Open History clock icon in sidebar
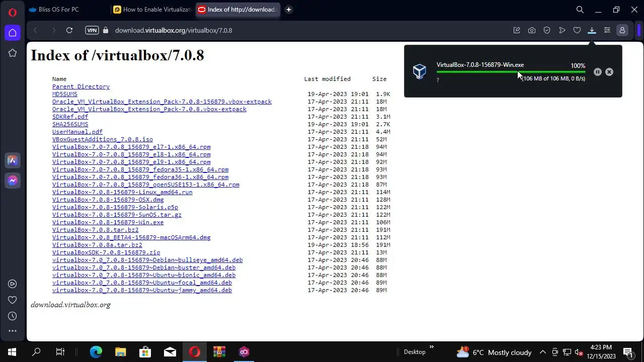The image size is (644, 362). (13, 316)
